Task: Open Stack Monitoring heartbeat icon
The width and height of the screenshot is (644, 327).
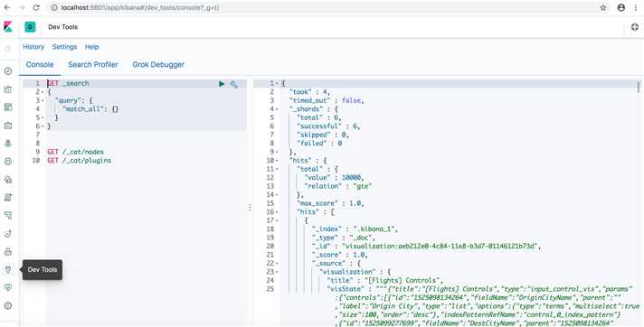Action: tap(8, 287)
